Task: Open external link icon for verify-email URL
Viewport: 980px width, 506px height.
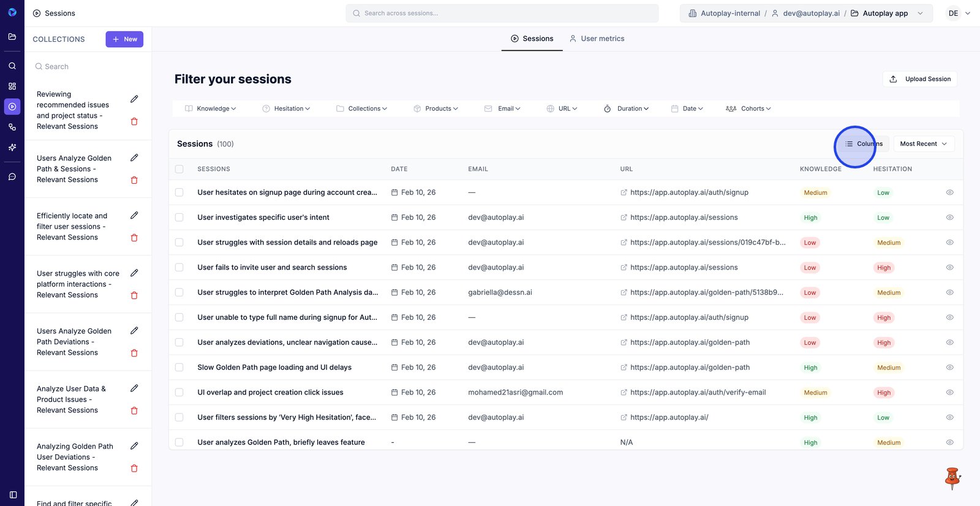Action: (x=624, y=393)
